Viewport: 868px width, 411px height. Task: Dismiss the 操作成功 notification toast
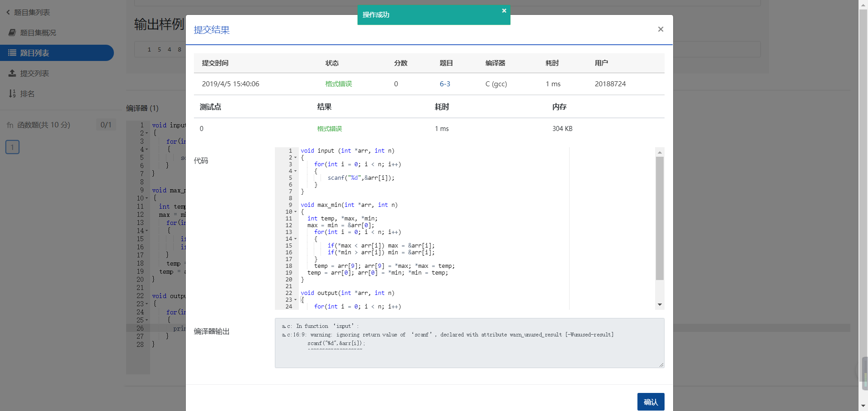(x=504, y=11)
